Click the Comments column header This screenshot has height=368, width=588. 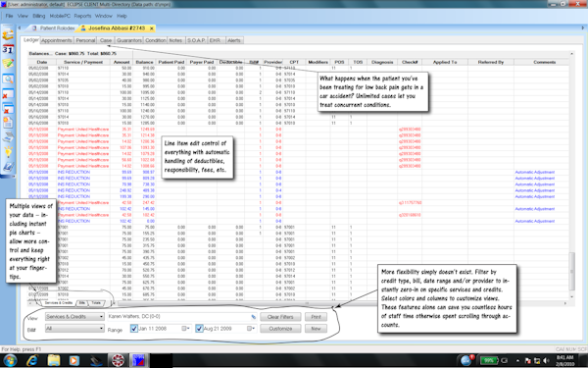click(x=544, y=63)
